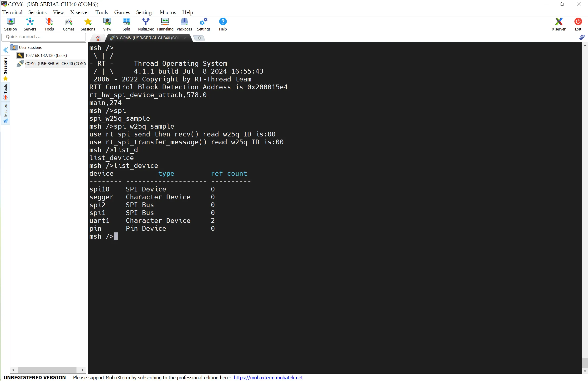Open the Servers toolbar icon
588x381 pixels.
click(x=30, y=24)
